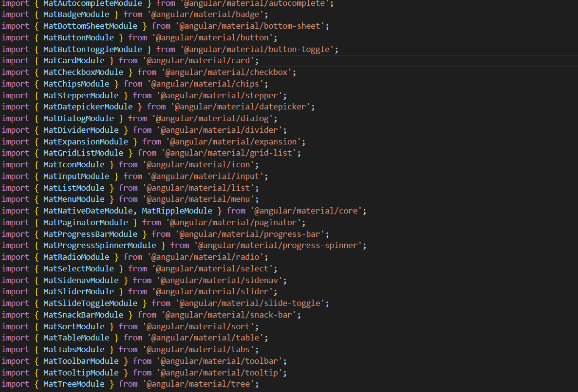This screenshot has width=578, height=392.
Task: Click the MatBadgeModule identifier
Action: coord(76,14)
